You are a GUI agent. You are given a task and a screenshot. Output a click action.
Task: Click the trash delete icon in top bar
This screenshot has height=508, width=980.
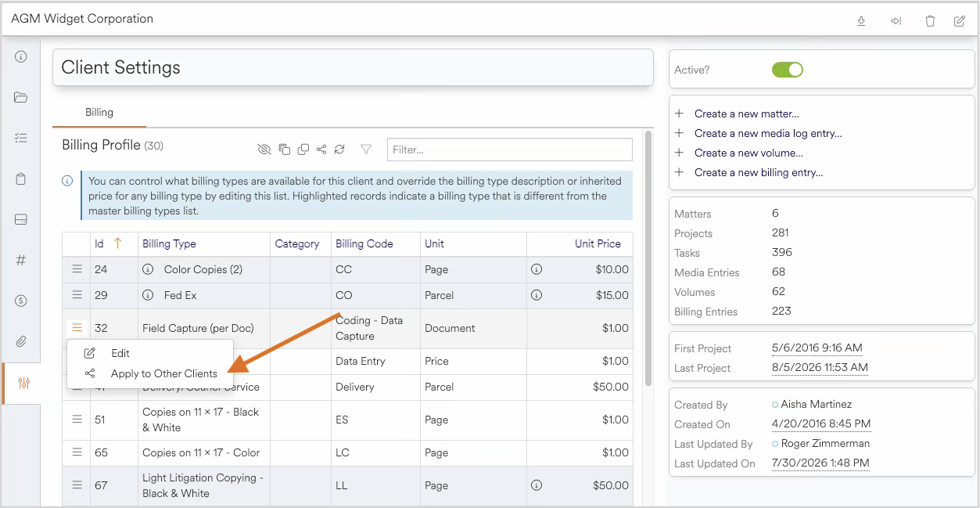tap(930, 21)
